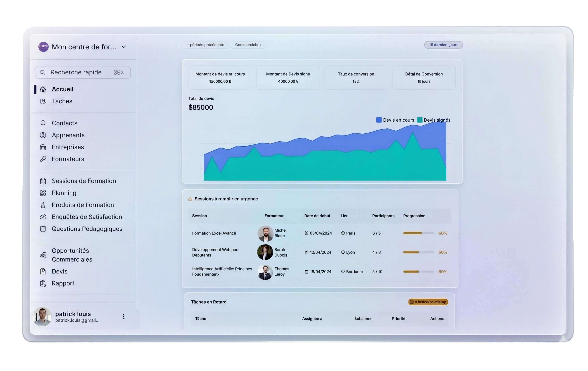Click the 60% progress bar for Excel session
Viewport: 588px width, 371px height.
pyautogui.click(x=418, y=233)
